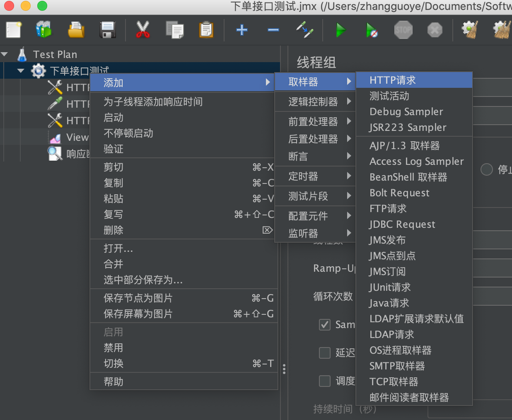Click the gray Shutdown X icon

(x=435, y=30)
